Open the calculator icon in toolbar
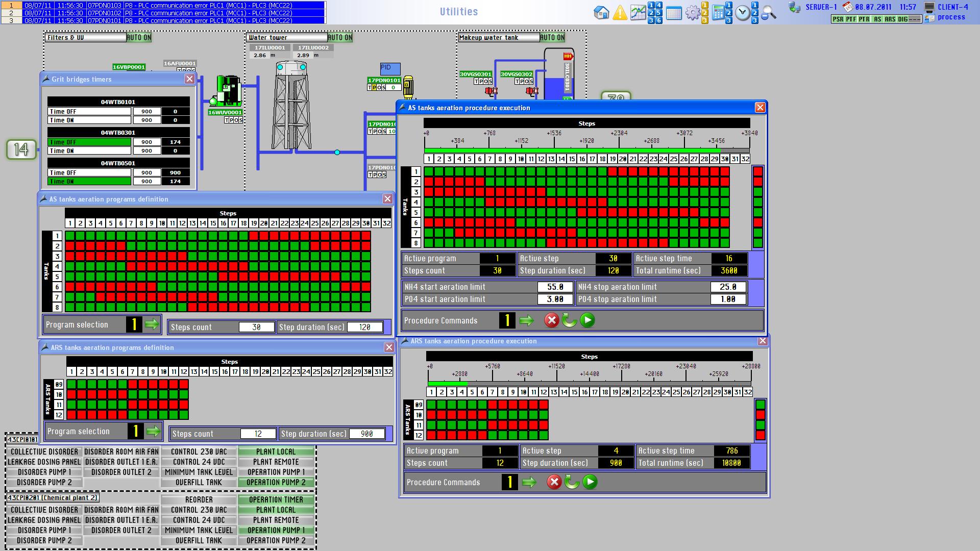The height and width of the screenshot is (551, 980). tap(718, 13)
